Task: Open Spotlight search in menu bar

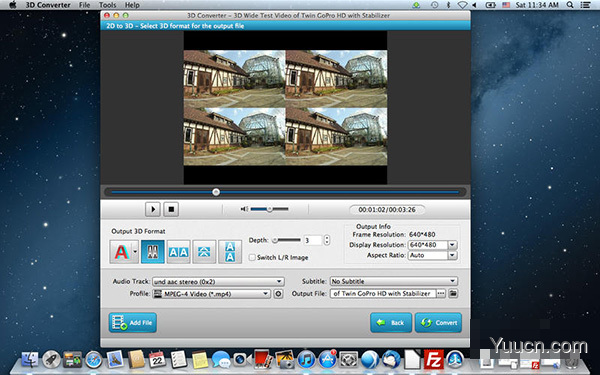Action: (x=570, y=5)
